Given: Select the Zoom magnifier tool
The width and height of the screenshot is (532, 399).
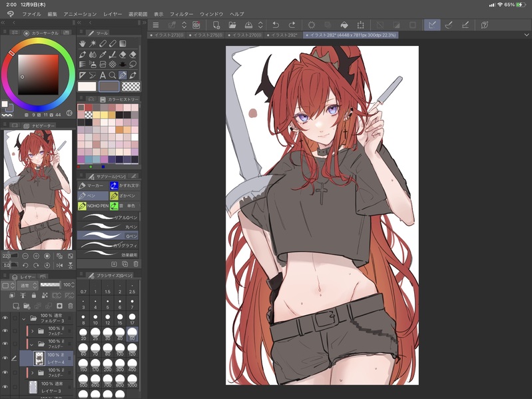Looking at the screenshot, I should (x=113, y=75).
